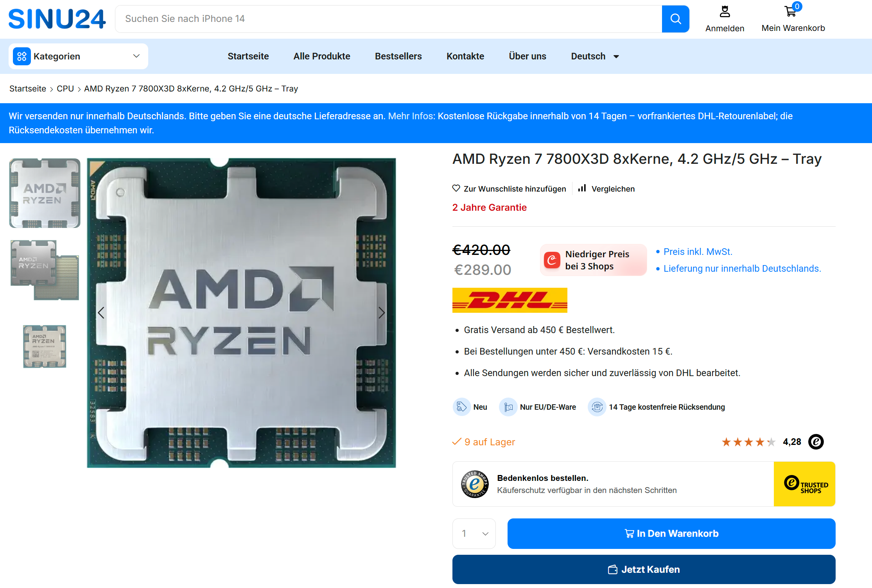Click the Kategorien grid icon
This screenshot has height=588, width=872.
pyautogui.click(x=22, y=56)
